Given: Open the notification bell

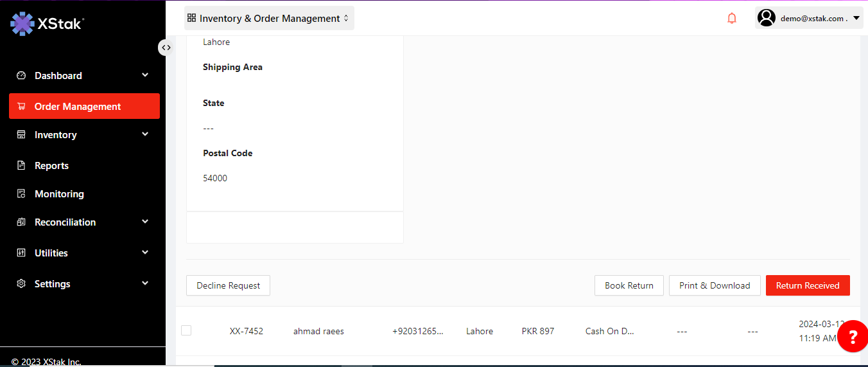Looking at the screenshot, I should click(x=732, y=19).
